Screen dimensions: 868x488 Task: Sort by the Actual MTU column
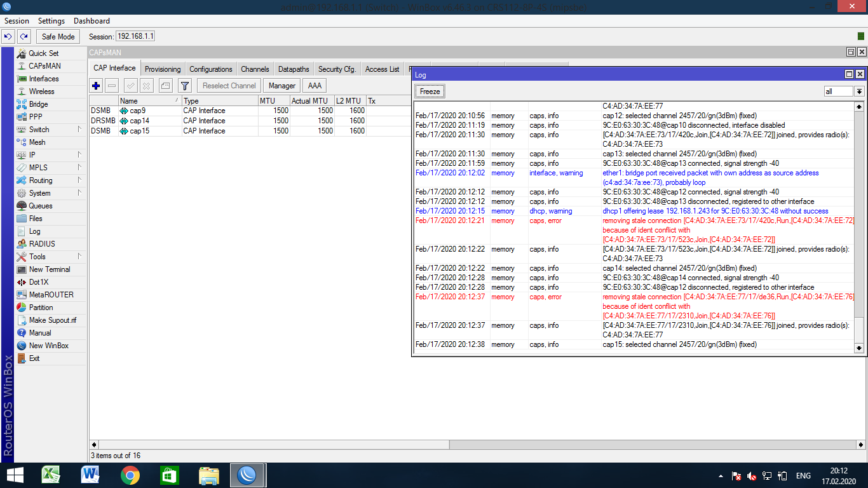[x=312, y=100]
